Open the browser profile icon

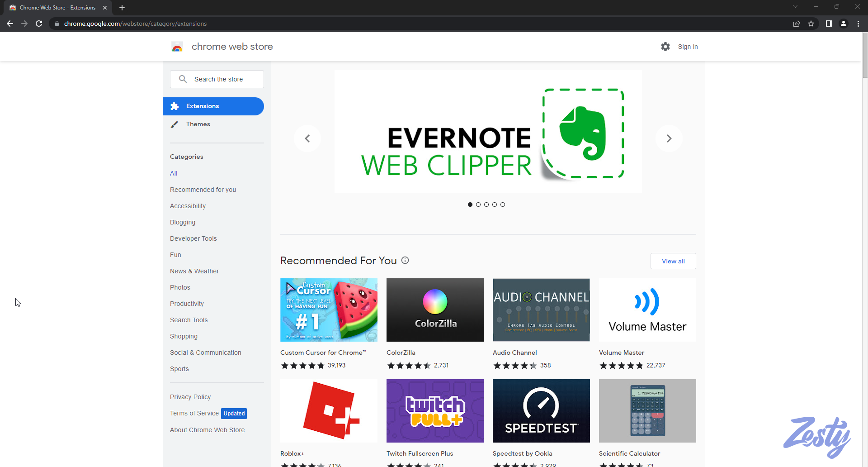(x=844, y=24)
